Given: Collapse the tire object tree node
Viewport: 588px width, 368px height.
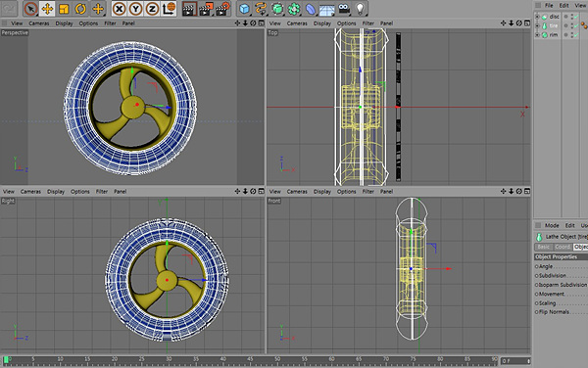Looking at the screenshot, I should tap(537, 25).
